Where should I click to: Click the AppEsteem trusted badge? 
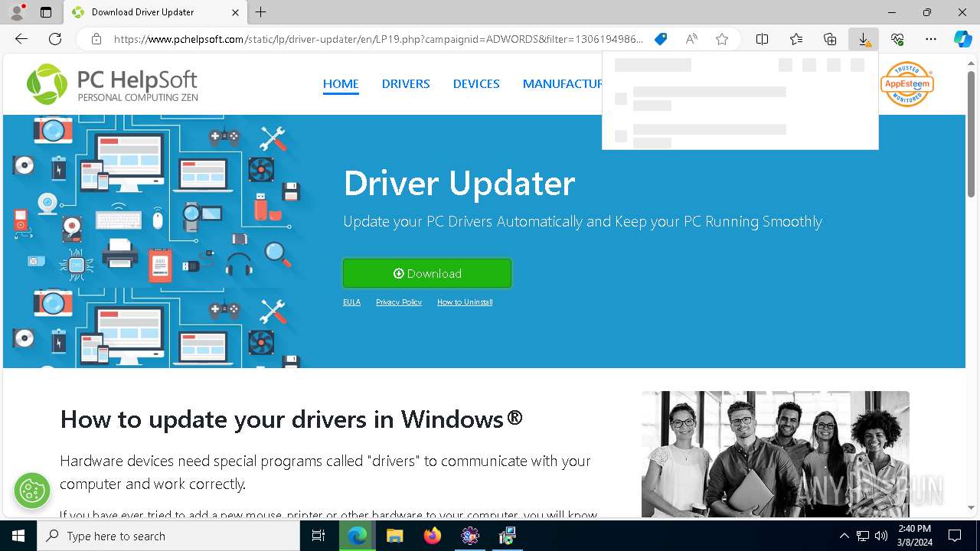click(x=906, y=83)
